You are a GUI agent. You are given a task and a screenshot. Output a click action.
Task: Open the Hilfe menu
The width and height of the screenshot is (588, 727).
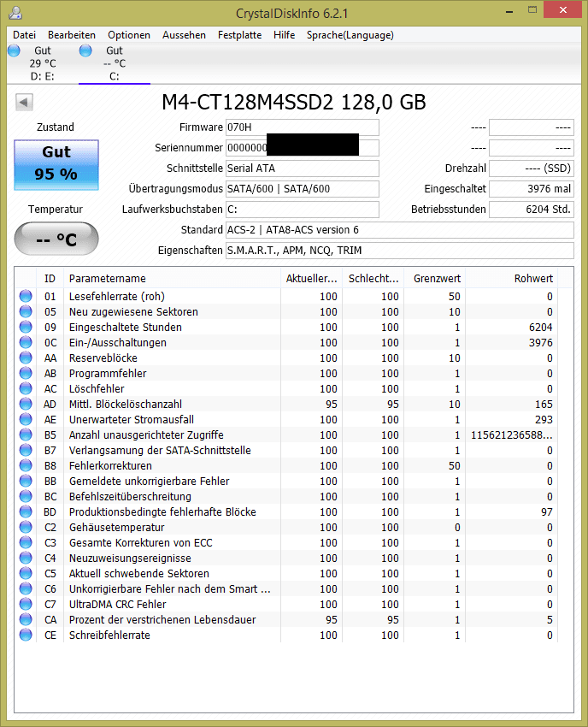[x=284, y=35]
